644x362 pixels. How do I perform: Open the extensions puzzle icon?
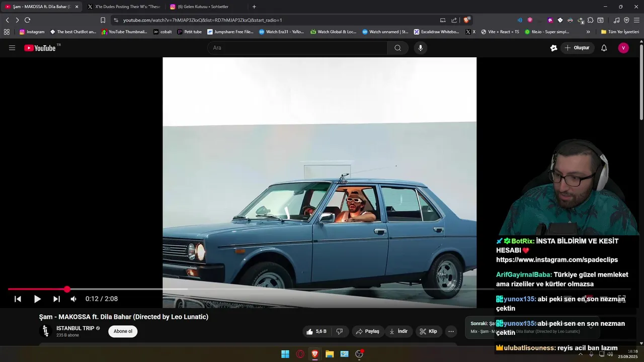[591, 20]
